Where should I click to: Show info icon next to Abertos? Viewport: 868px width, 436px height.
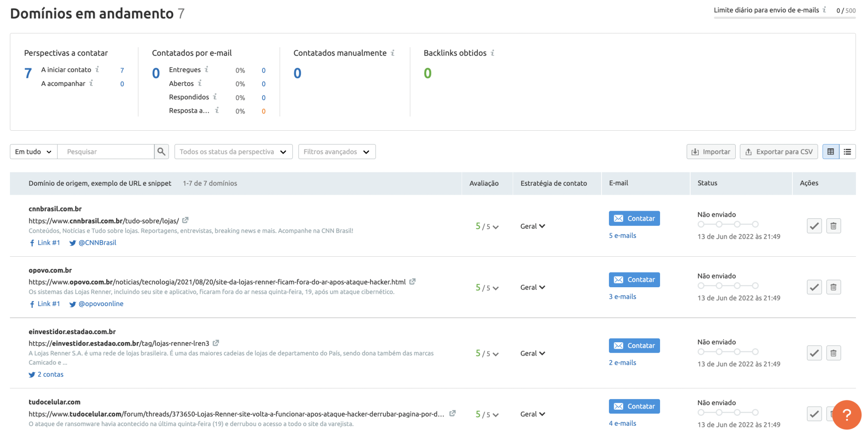click(200, 83)
